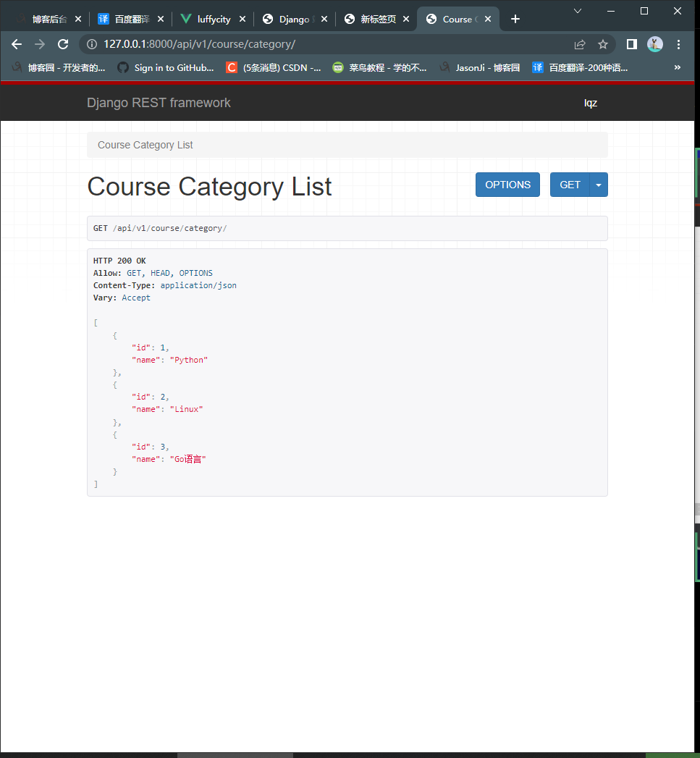View site information icon in address bar
Image resolution: width=700 pixels, height=758 pixels.
point(92,44)
